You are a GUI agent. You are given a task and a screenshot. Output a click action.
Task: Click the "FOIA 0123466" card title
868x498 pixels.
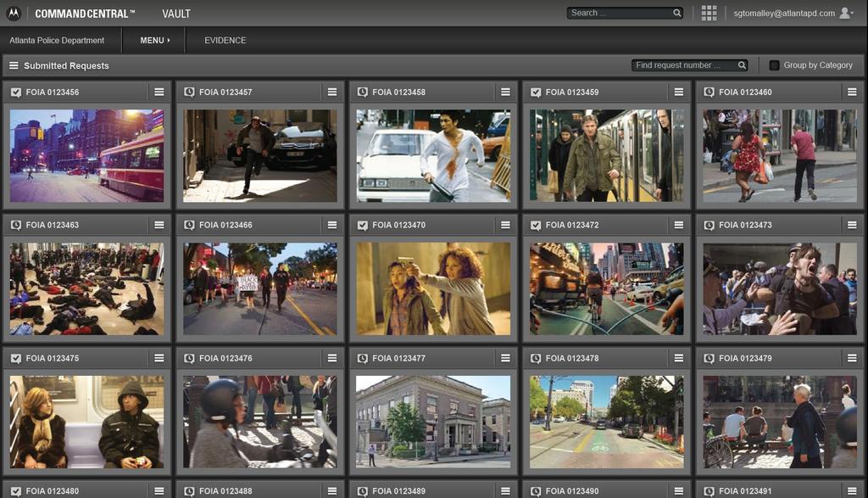(x=225, y=225)
